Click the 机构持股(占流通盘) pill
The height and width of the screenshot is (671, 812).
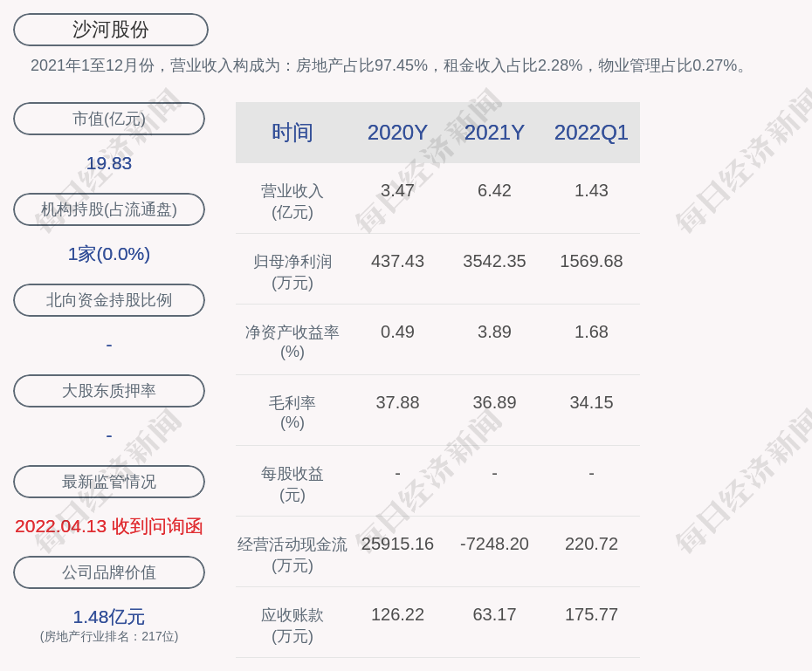coord(109,209)
